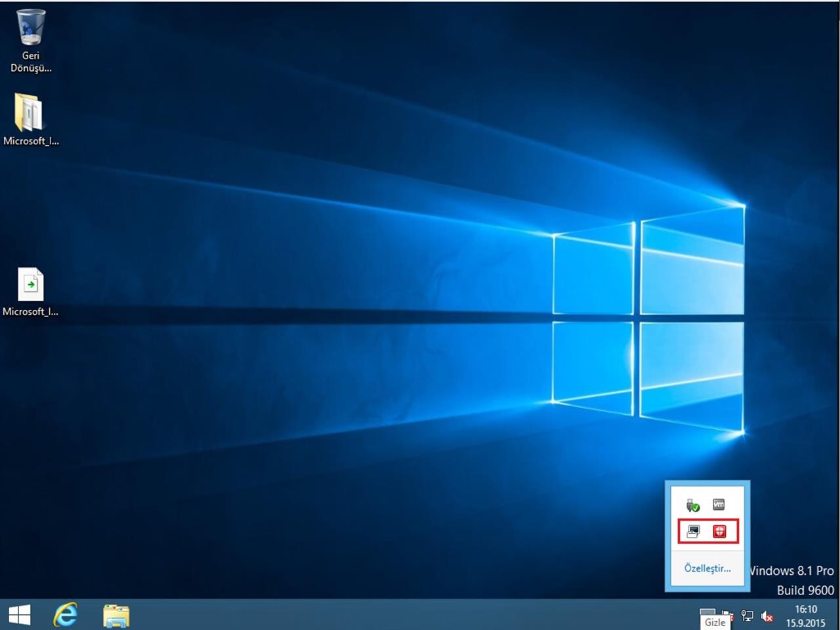The height and width of the screenshot is (630, 840).
Task: Launch Internet Explorer from the taskbar
Action: 66,615
